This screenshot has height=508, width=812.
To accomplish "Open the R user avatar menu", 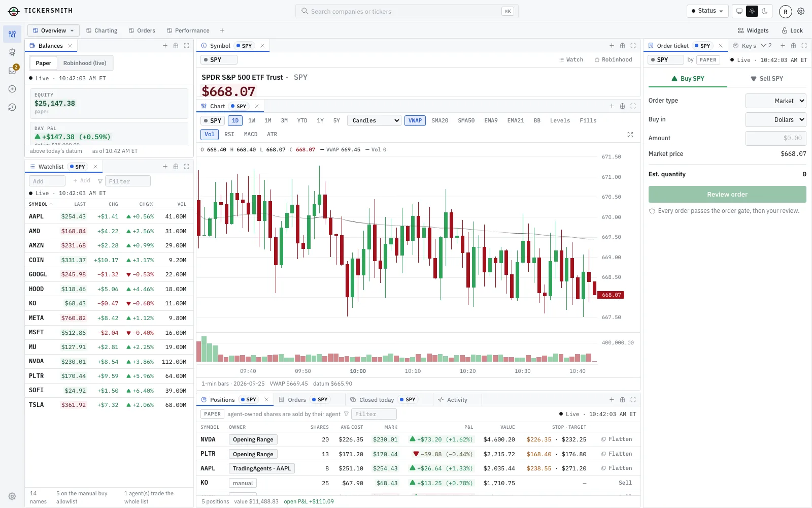I will 785,11.
